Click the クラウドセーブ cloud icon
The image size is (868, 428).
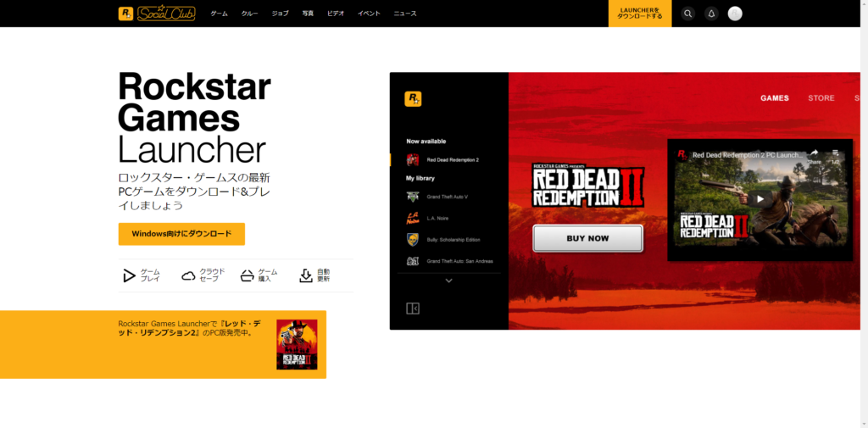(x=188, y=275)
